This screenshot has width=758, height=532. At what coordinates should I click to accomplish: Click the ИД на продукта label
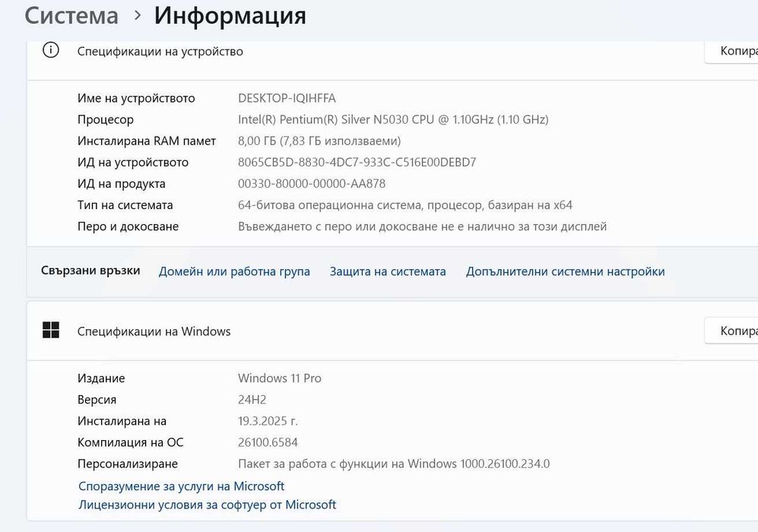[x=122, y=184]
